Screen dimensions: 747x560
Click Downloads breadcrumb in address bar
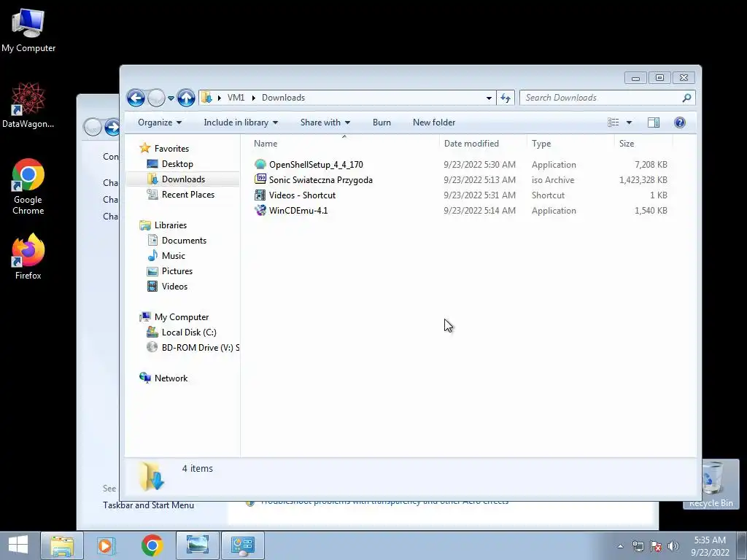click(284, 98)
